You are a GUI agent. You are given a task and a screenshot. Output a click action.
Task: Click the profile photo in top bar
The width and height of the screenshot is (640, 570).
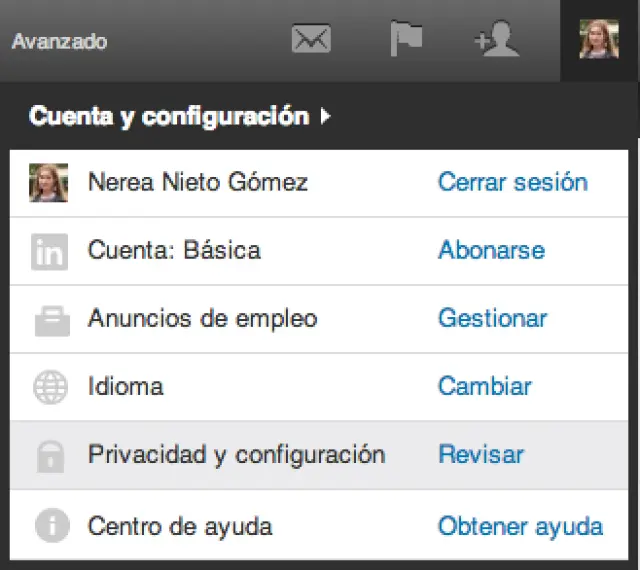point(599,40)
